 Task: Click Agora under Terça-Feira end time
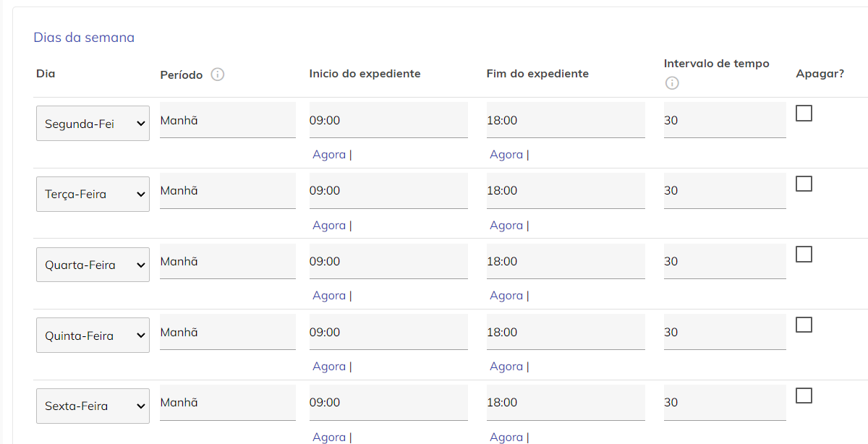tap(506, 226)
